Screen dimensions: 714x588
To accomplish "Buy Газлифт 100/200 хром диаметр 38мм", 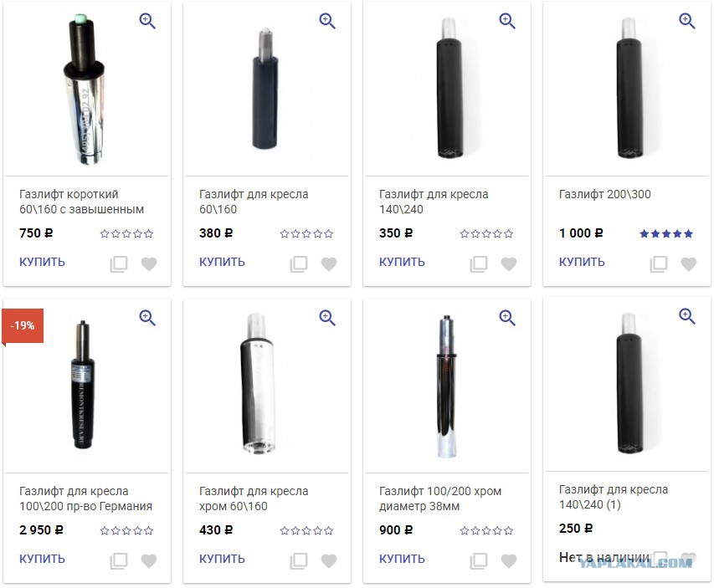I will tap(402, 559).
